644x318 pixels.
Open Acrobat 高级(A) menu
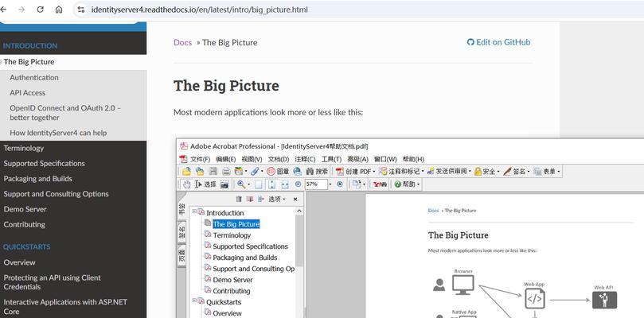click(x=357, y=159)
